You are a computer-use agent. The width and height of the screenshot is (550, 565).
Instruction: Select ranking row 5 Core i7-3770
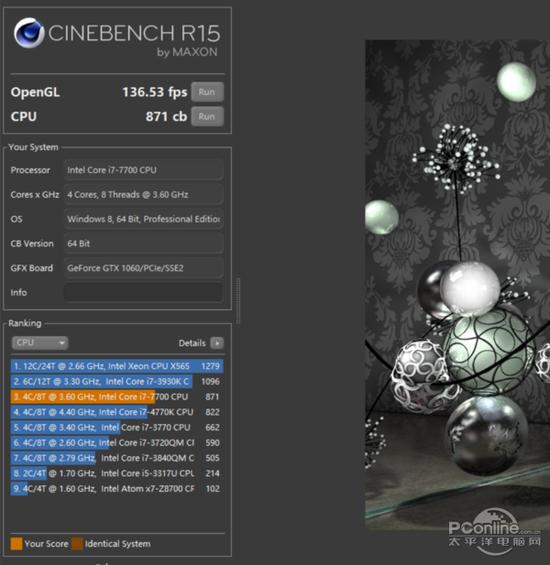[117, 427]
